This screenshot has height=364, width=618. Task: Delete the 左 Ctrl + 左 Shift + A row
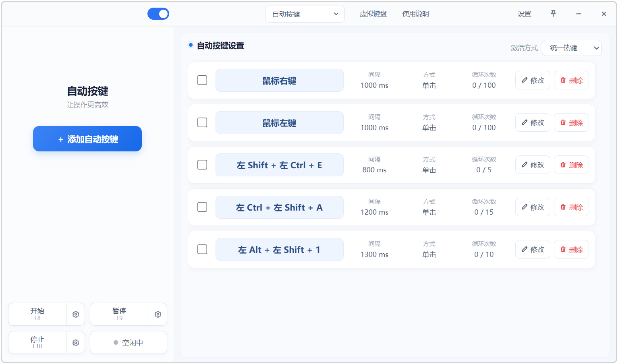[571, 207]
